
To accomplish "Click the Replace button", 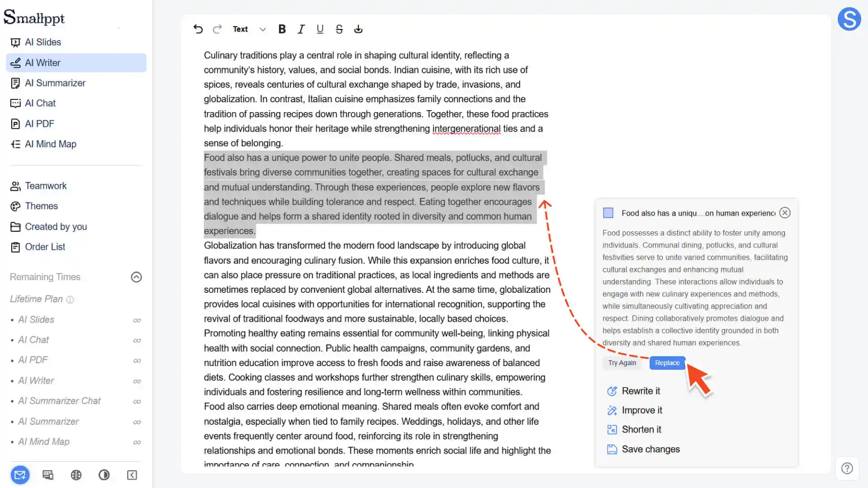I will point(667,363).
